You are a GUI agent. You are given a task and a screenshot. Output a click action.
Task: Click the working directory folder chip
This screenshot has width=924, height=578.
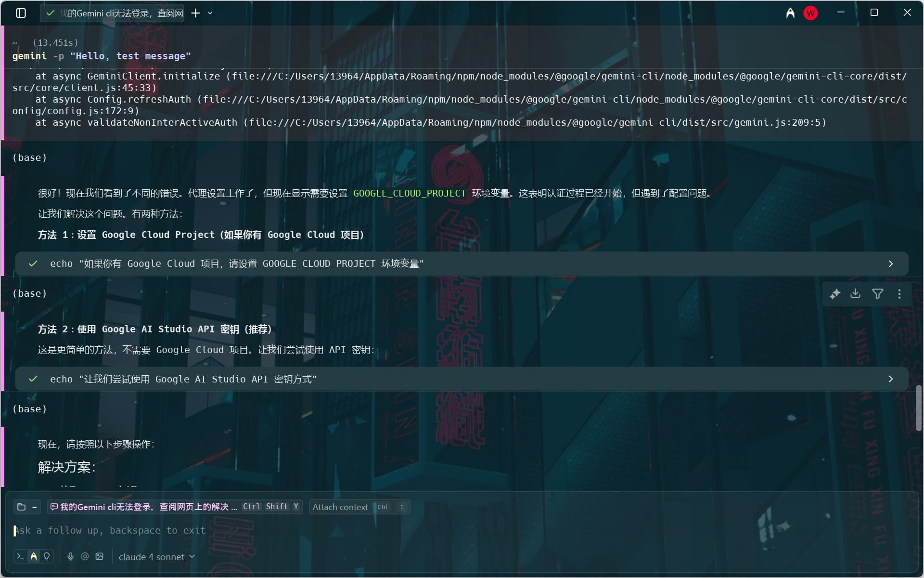pyautogui.click(x=27, y=507)
